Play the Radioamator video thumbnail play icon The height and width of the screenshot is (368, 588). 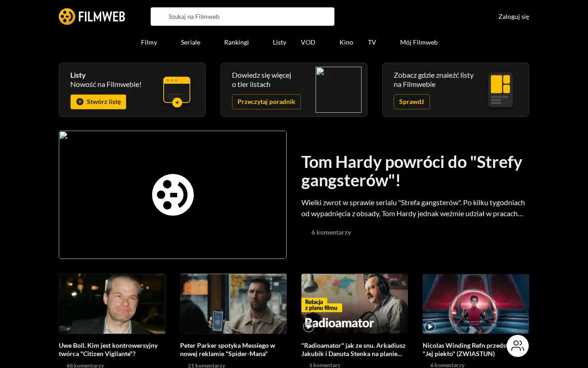tap(309, 327)
